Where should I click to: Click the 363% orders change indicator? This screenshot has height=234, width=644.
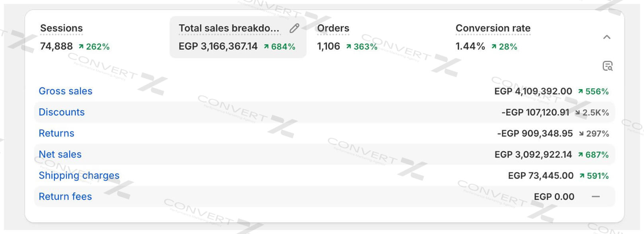coord(362,47)
